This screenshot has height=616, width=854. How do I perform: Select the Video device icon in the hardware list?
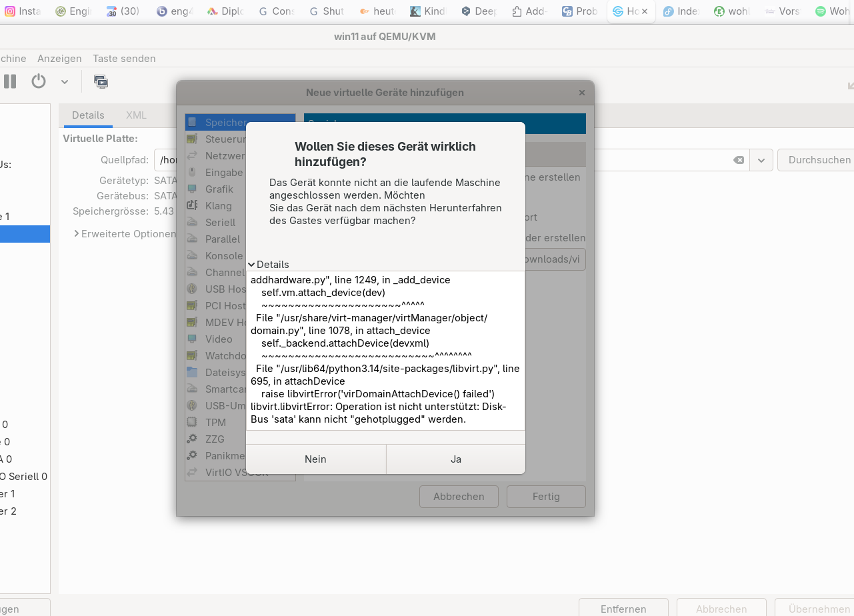pos(192,339)
